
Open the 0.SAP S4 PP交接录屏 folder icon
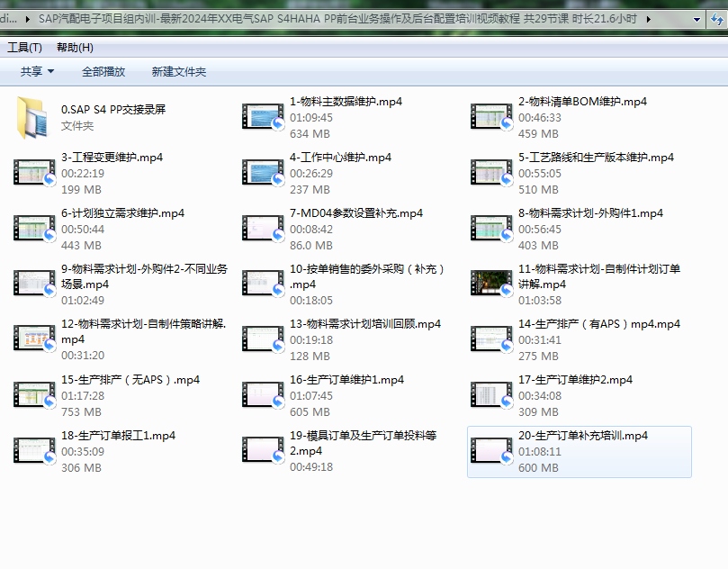34,118
